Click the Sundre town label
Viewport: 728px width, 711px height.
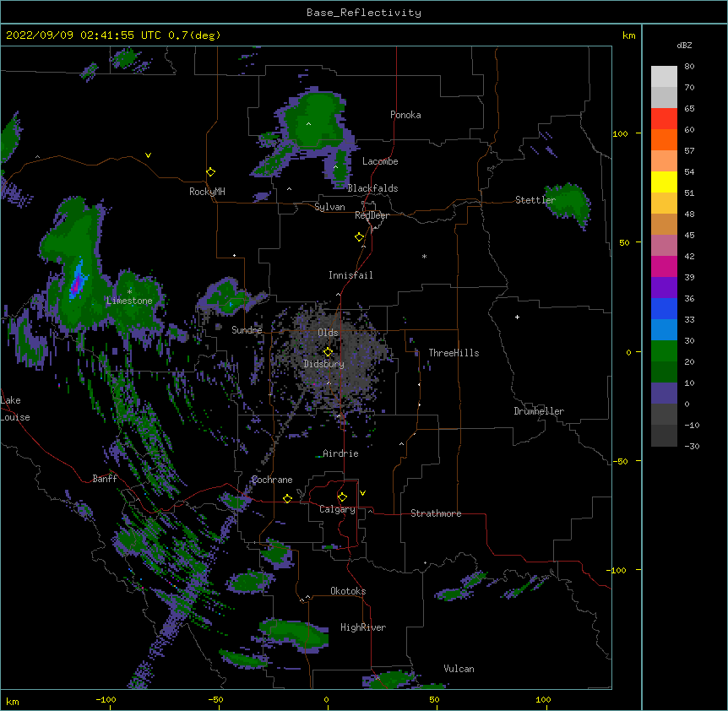pos(247,330)
